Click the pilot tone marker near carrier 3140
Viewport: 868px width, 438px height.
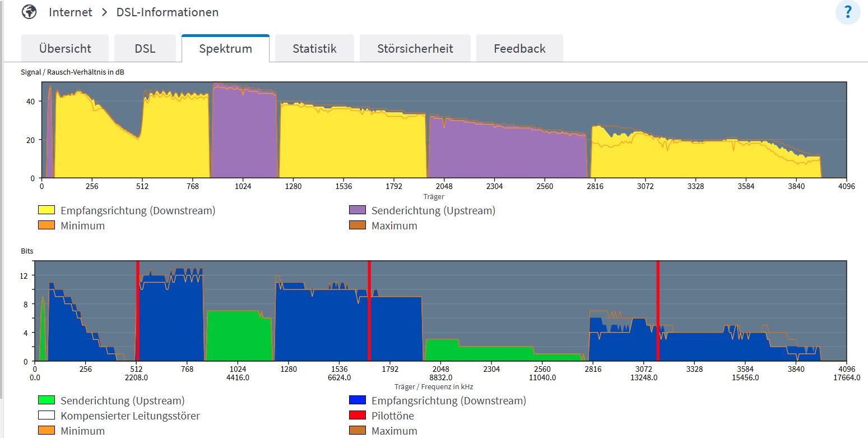point(658,311)
